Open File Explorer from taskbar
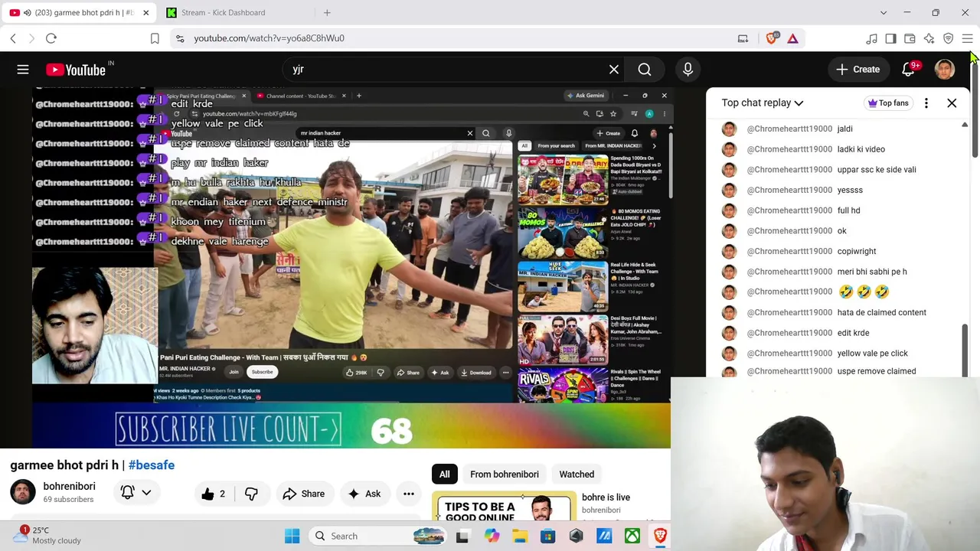The image size is (980, 551). (x=520, y=536)
